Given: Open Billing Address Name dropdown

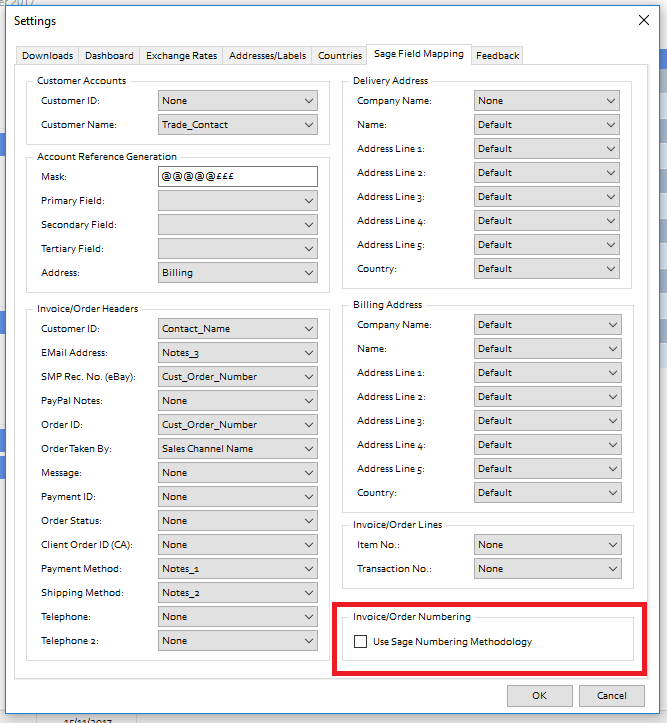Looking at the screenshot, I should (x=548, y=349).
